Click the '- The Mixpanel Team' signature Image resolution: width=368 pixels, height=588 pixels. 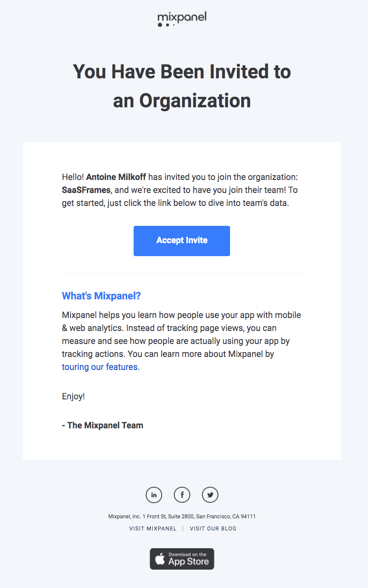point(102,425)
